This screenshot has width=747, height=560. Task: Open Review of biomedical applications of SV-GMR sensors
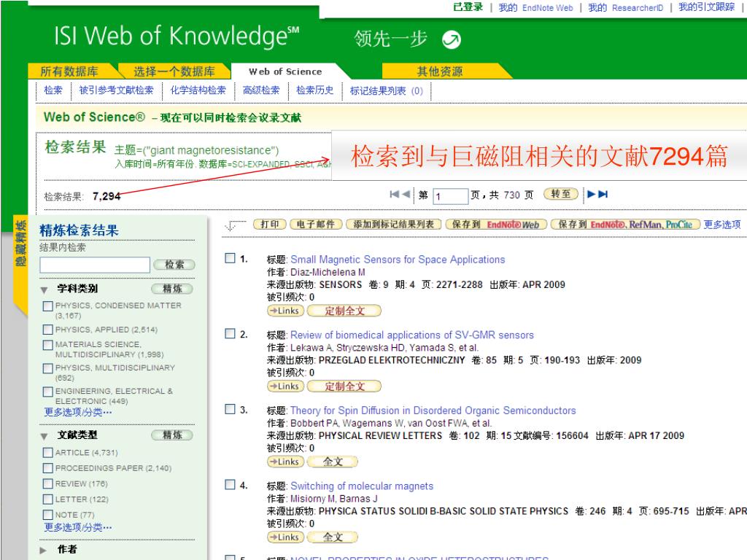point(412,335)
